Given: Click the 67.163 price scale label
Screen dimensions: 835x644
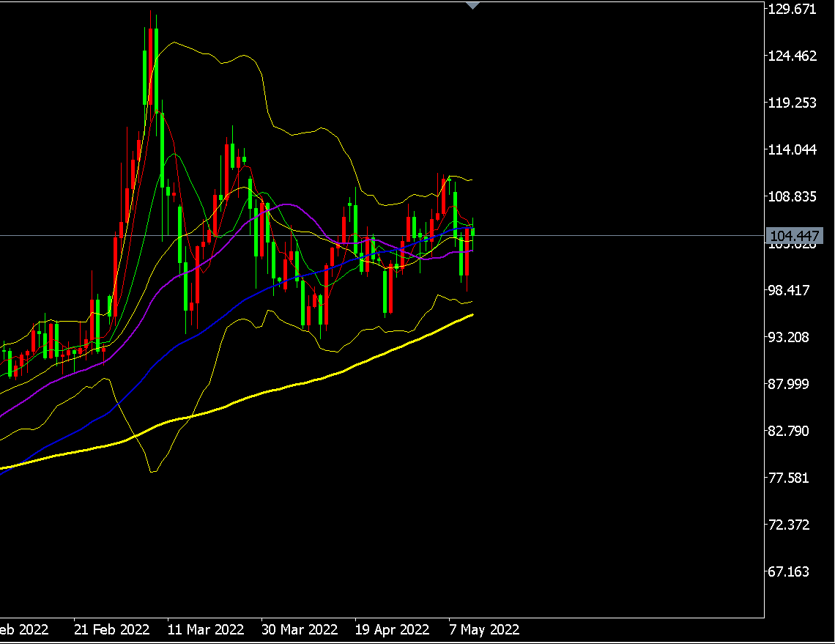Looking at the screenshot, I should coord(789,571).
